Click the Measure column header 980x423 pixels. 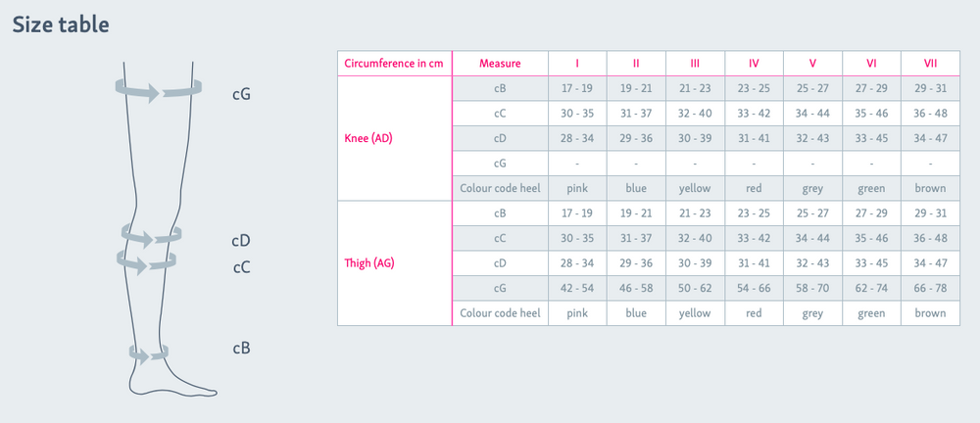click(500, 64)
